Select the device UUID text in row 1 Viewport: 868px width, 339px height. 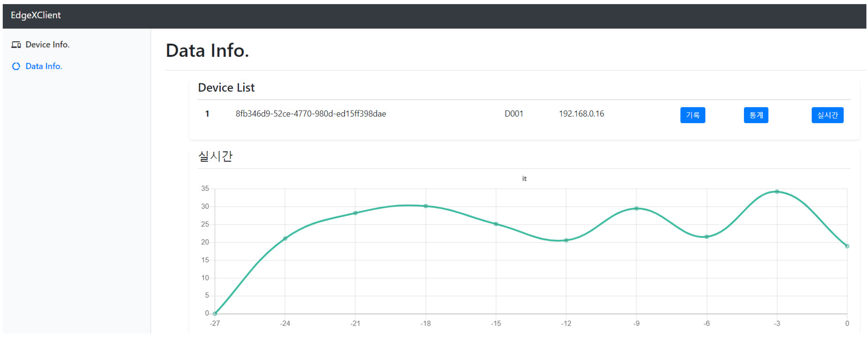[x=311, y=114]
